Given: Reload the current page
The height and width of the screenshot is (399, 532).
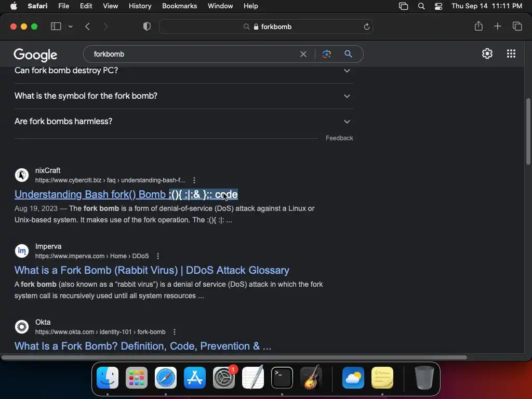Looking at the screenshot, I should pyautogui.click(x=366, y=26).
